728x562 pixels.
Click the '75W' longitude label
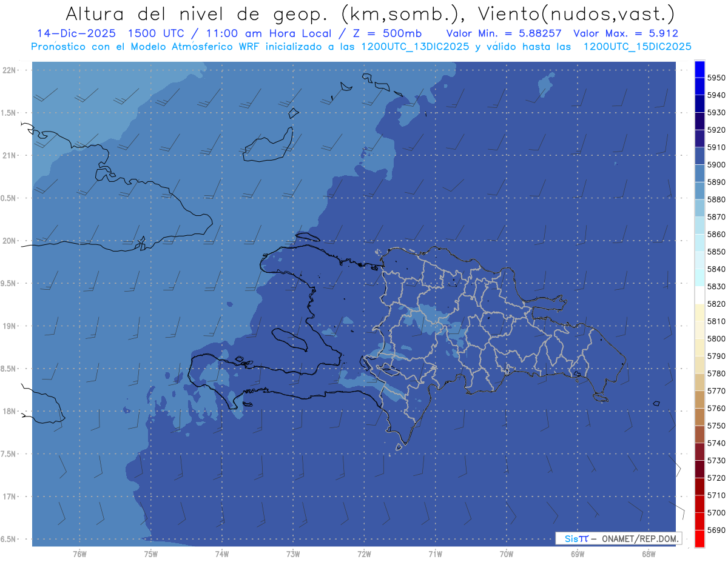pos(150,554)
